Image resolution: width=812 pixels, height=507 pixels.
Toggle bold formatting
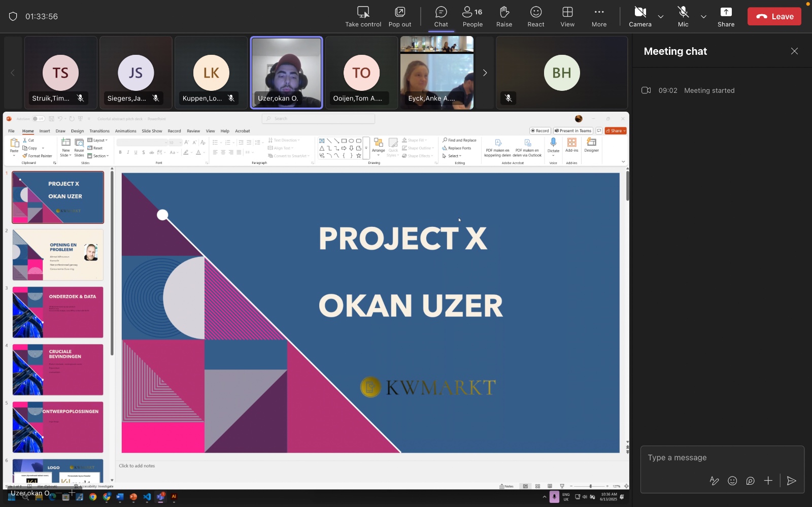[120, 152]
